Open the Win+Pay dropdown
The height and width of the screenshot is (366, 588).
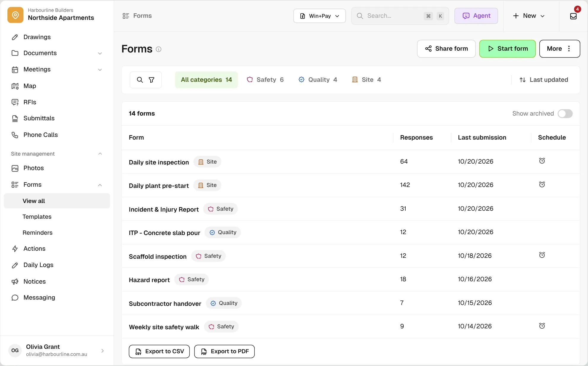pyautogui.click(x=319, y=16)
